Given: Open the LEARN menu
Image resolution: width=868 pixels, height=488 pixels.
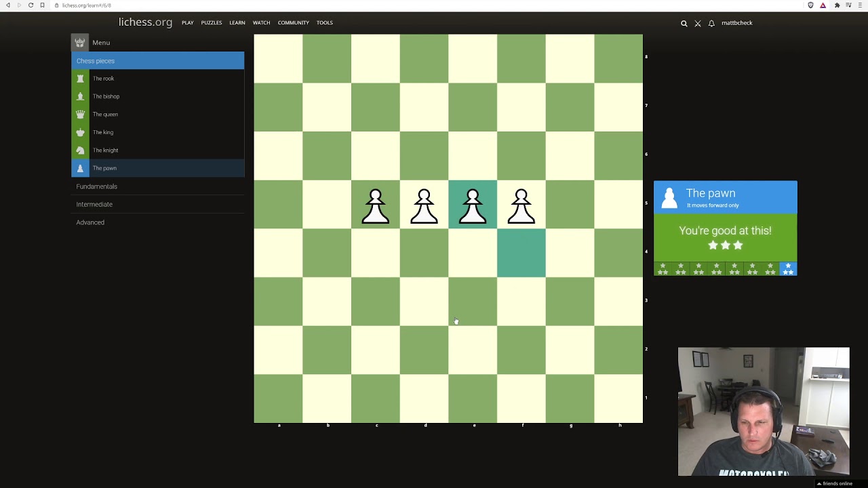Looking at the screenshot, I should click(237, 23).
